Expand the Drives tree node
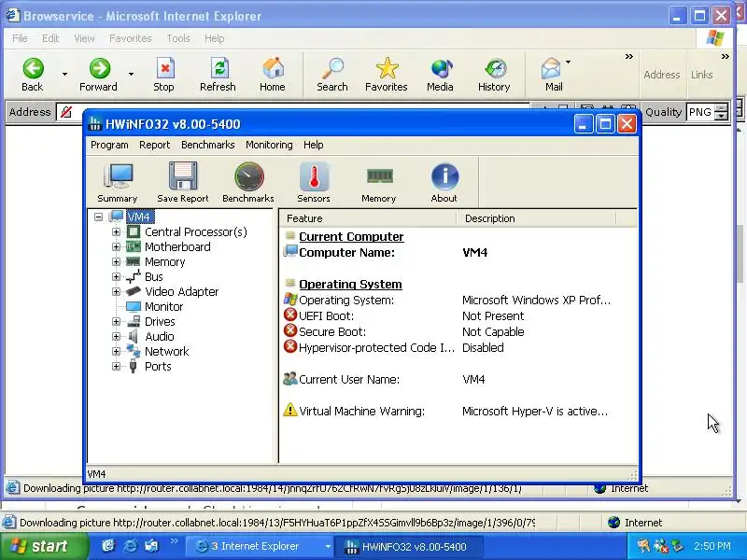 pos(116,321)
